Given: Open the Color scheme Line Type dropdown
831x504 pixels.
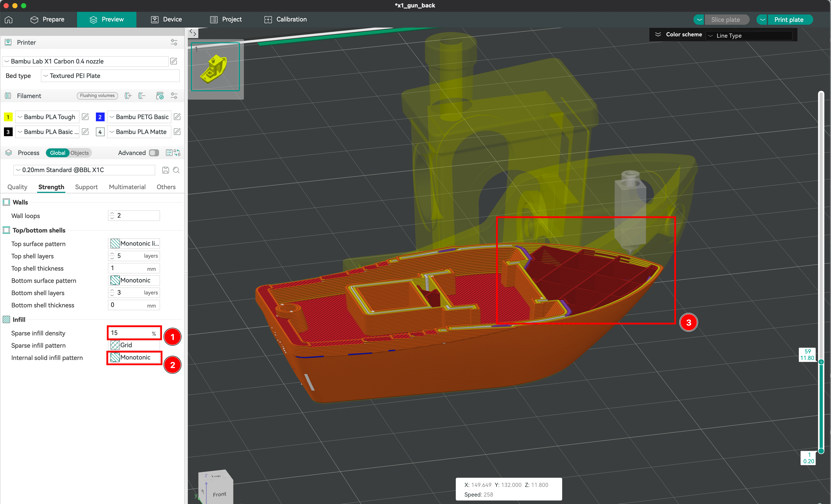Looking at the screenshot, I should pyautogui.click(x=749, y=35).
